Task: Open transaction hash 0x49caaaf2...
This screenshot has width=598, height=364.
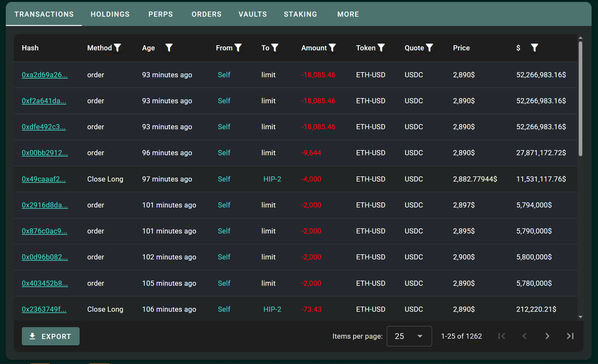Action: click(x=44, y=179)
